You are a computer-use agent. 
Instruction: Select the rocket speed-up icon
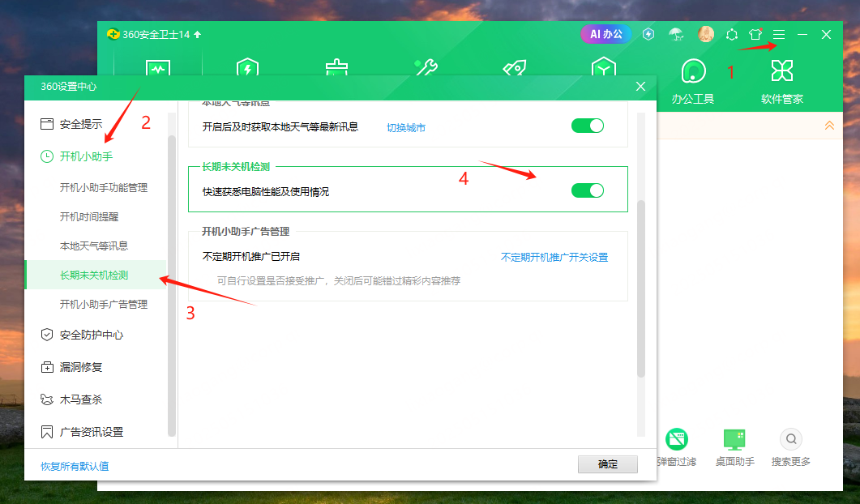pyautogui.click(x=515, y=67)
